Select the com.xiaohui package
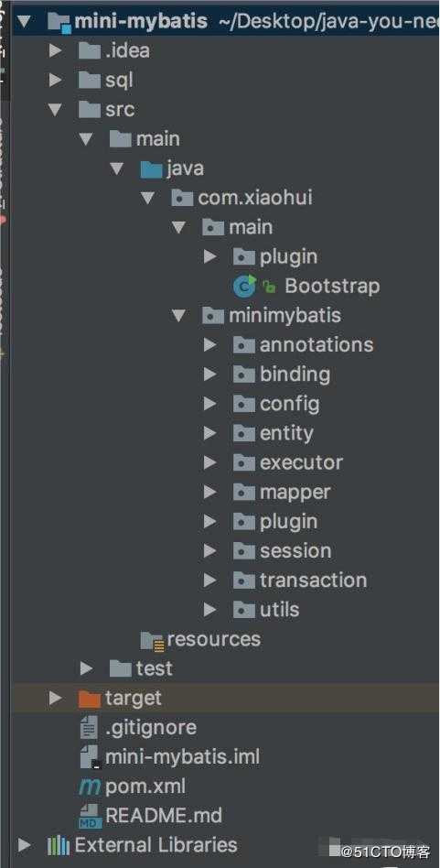The height and width of the screenshot is (868, 440). coord(255,198)
